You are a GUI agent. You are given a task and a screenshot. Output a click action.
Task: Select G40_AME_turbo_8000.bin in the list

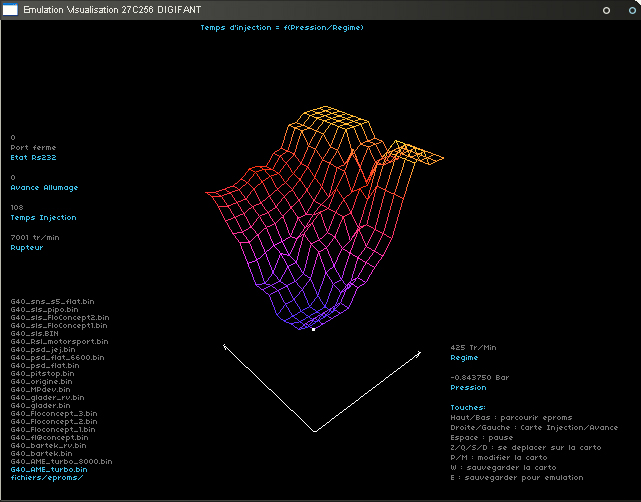click(x=61, y=461)
